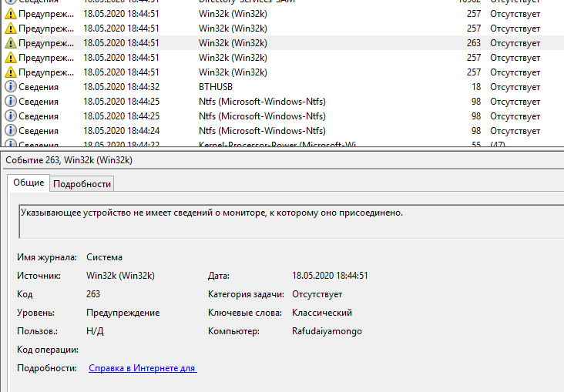Click event ID 263 in the event list
Viewport: 564px width, 392px height.
click(x=473, y=43)
